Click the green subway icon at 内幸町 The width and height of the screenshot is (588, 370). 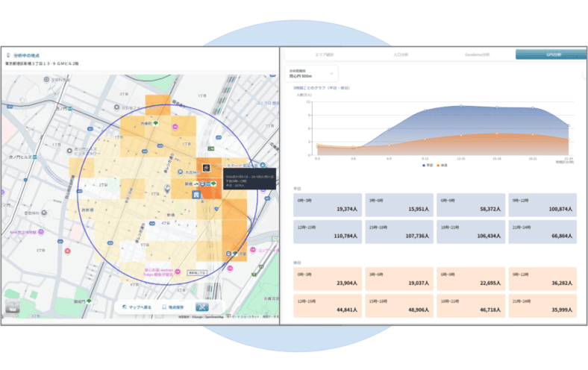156,123
